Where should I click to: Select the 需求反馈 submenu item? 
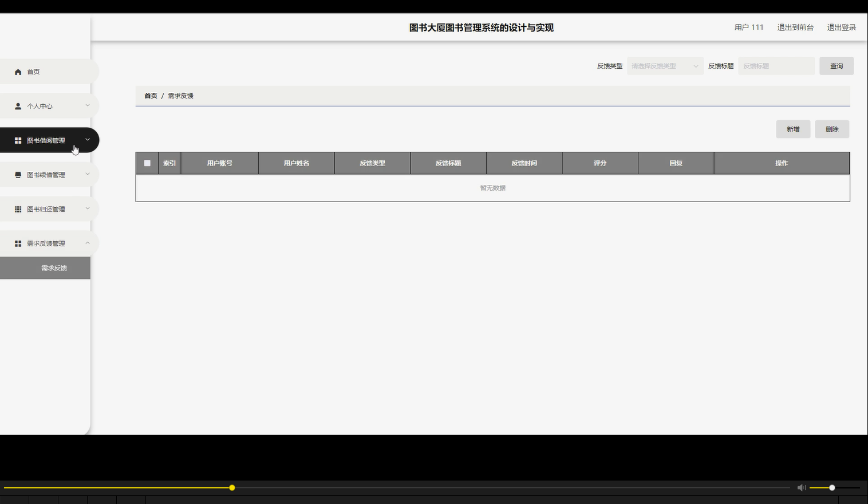pyautogui.click(x=53, y=267)
